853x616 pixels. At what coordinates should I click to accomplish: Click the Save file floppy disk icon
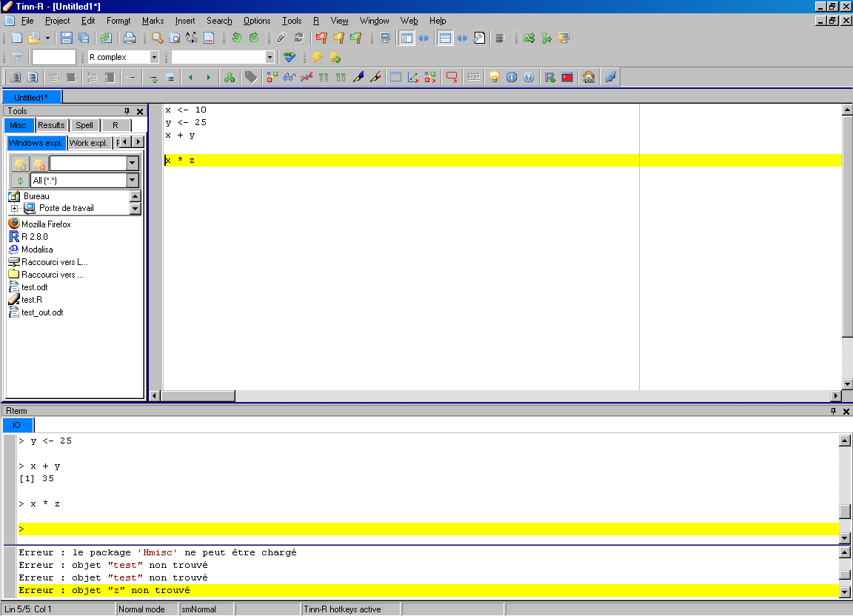tap(66, 38)
